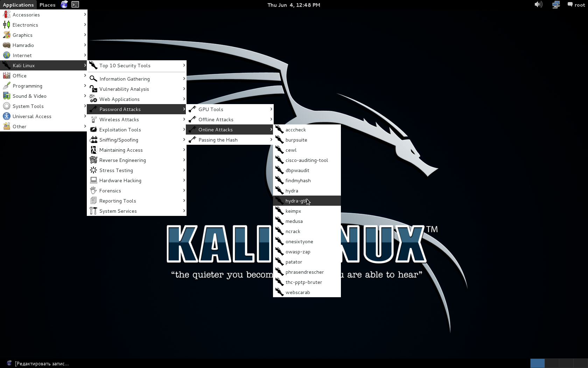
Task: Click the root user menu
Action: [576, 5]
